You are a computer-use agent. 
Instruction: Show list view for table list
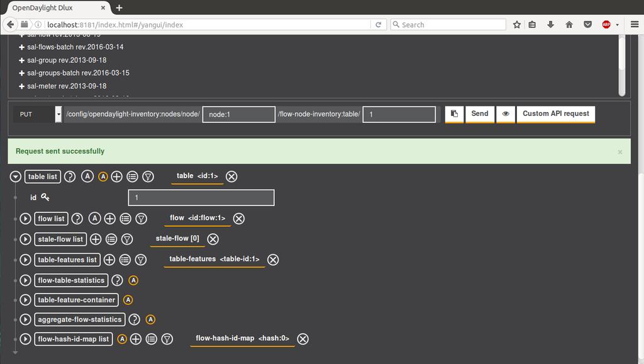tap(132, 176)
